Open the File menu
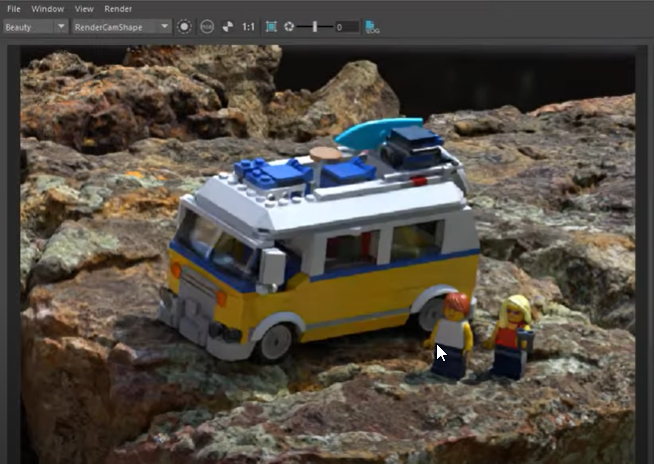This screenshot has width=654, height=464. (x=13, y=9)
